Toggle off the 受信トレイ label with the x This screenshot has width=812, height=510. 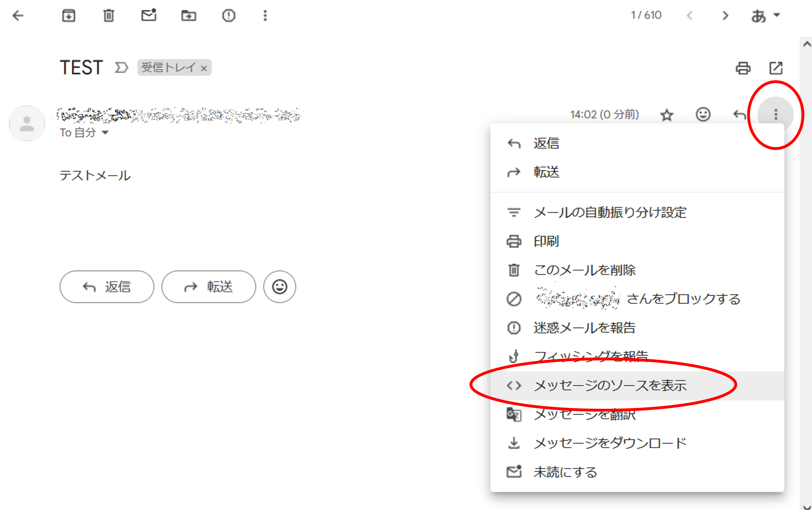click(204, 68)
